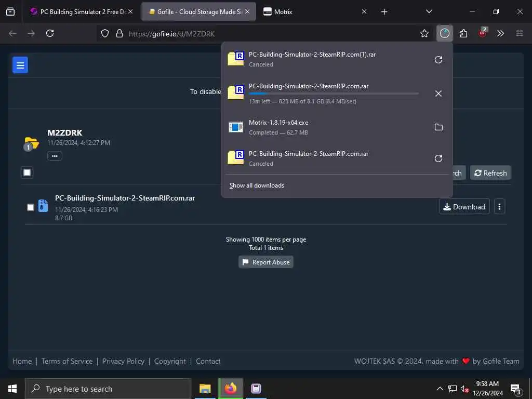532x399 pixels.
Task: Refresh the Gofile folder listing
Action: tap(490, 173)
